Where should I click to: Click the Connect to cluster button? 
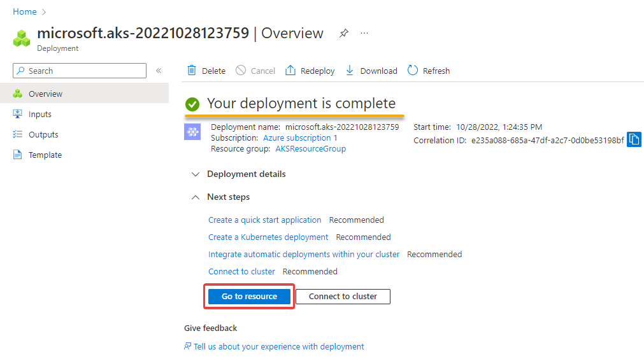(x=343, y=296)
